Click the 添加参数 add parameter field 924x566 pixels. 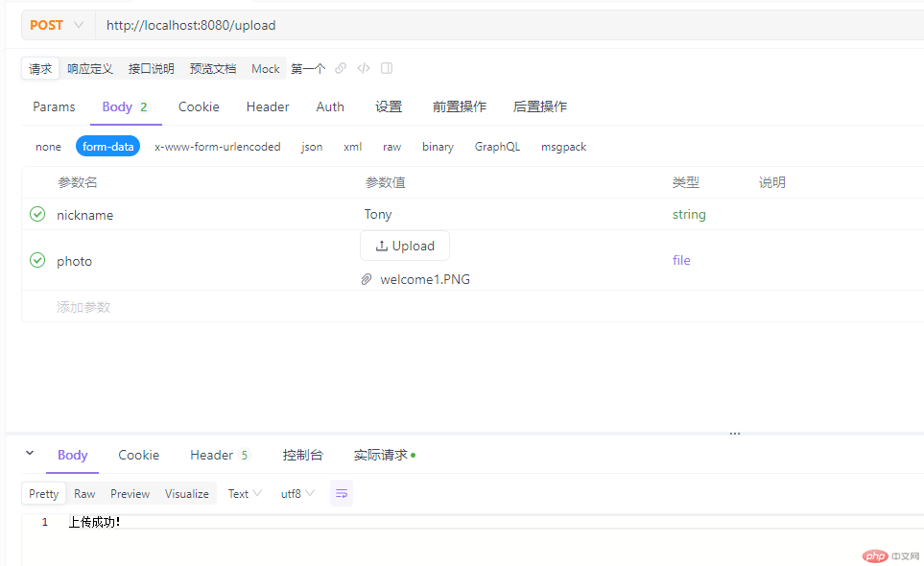pyautogui.click(x=83, y=307)
